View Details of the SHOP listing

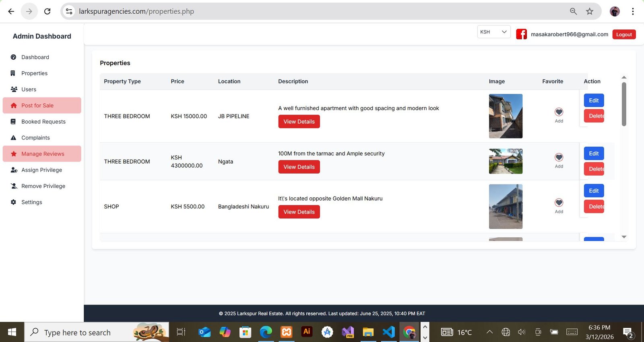coord(299,212)
